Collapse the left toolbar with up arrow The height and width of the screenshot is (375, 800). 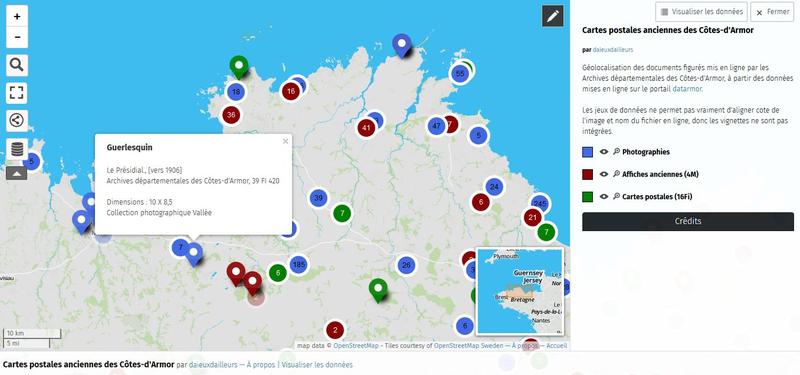coord(16,173)
